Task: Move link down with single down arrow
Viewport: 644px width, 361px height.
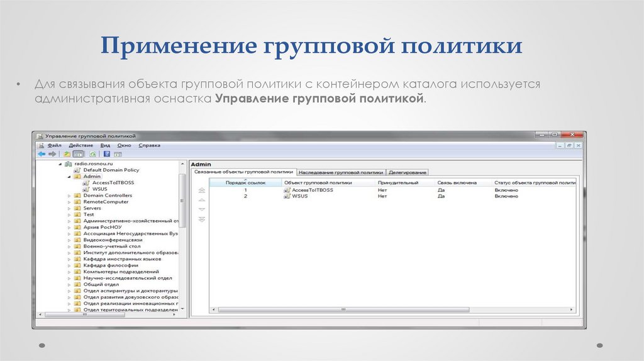Action: click(x=202, y=209)
